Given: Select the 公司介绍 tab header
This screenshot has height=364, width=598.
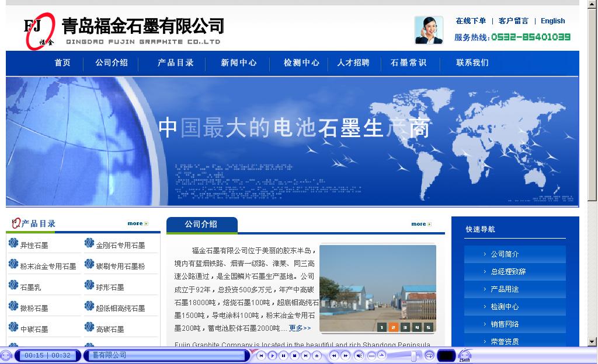Looking at the screenshot, I should pos(201,224).
